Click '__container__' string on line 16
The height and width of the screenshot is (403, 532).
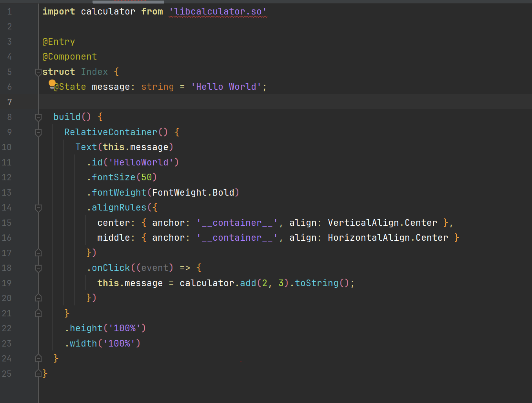(x=237, y=238)
